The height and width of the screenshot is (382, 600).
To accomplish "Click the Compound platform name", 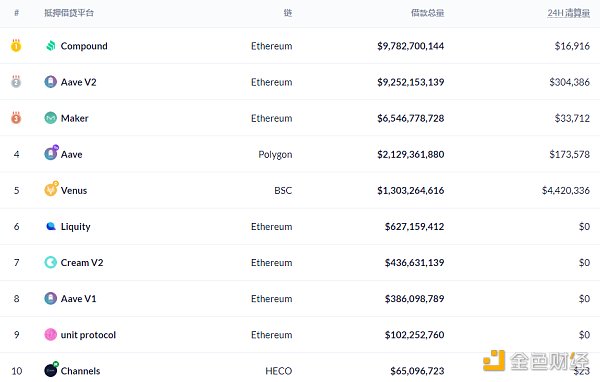I will click(x=84, y=46).
